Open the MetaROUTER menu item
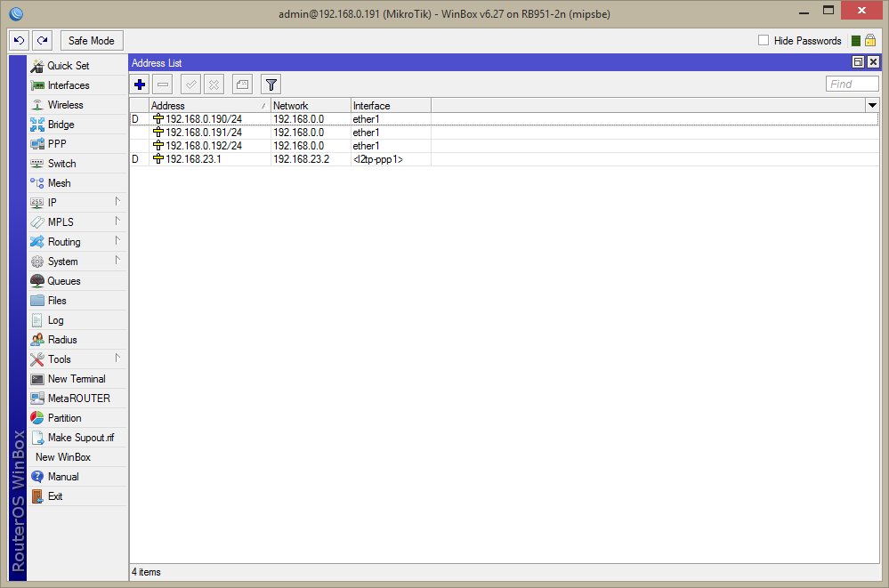 click(77, 398)
